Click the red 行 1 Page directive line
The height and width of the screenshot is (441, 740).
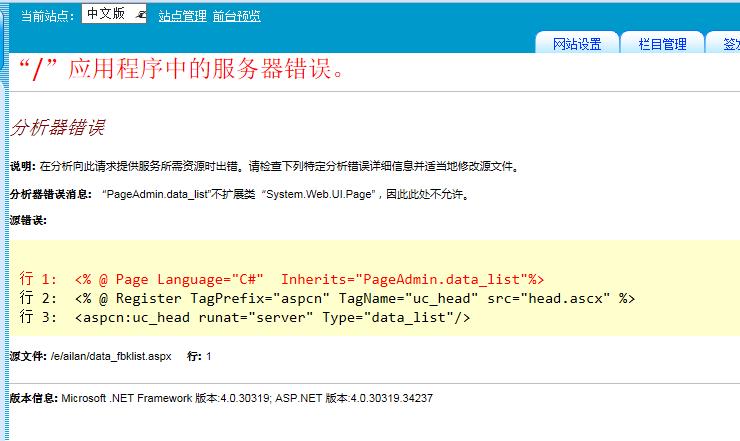(281, 278)
